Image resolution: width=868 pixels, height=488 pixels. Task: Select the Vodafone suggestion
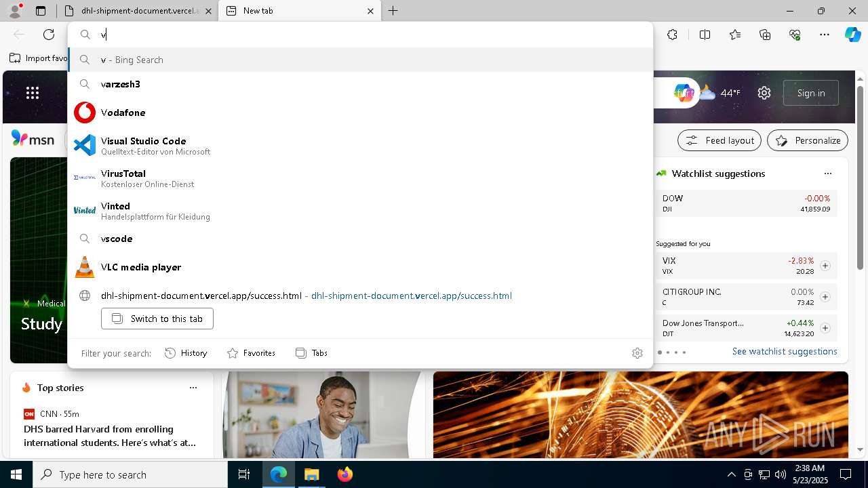coord(360,113)
